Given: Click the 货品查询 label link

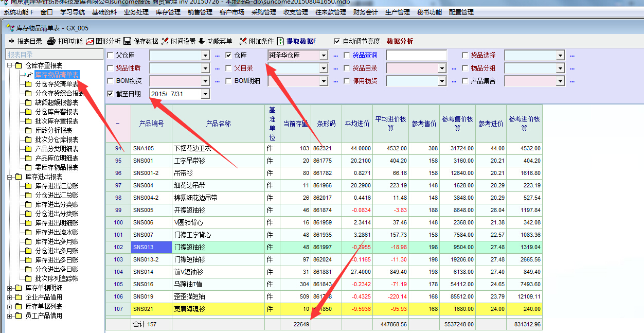Looking at the screenshot, I should [365, 55].
